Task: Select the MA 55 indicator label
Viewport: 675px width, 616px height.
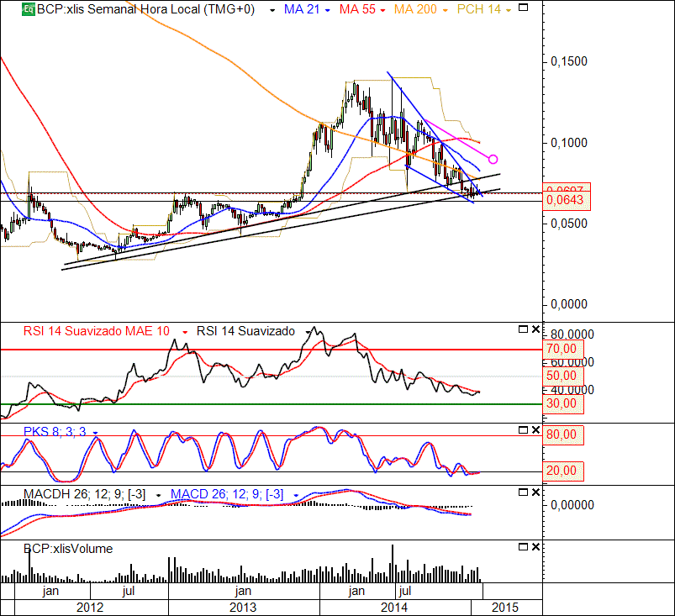Action: click(357, 9)
